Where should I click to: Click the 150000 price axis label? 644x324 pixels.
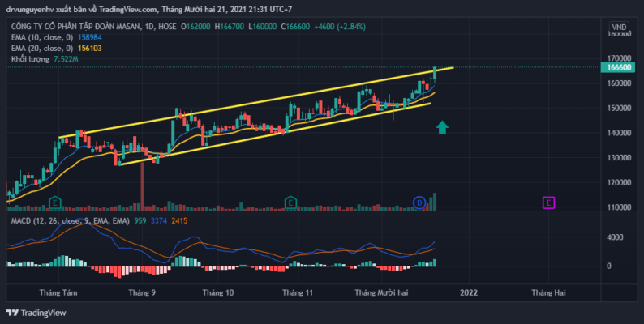(619, 108)
